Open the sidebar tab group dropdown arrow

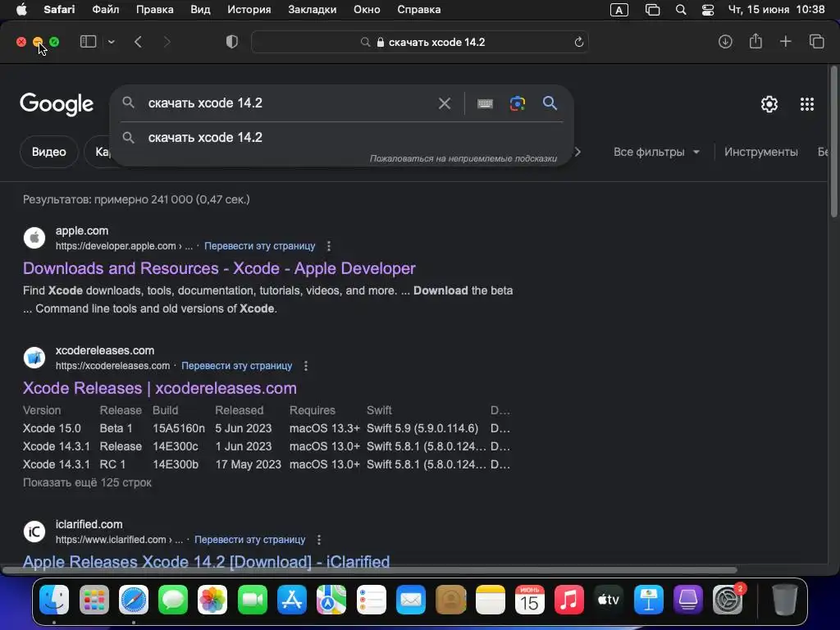point(111,42)
